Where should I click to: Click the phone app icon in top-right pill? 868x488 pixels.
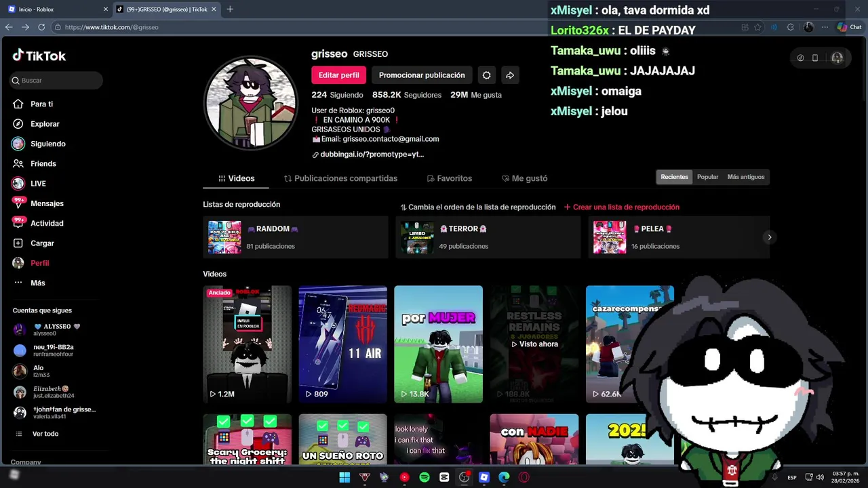[815, 58]
